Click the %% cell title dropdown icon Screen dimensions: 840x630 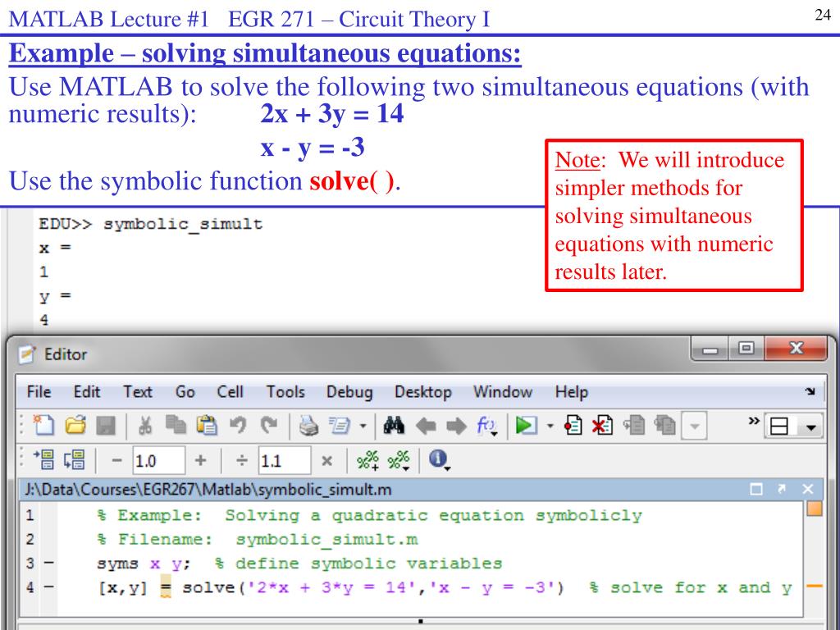coord(399,460)
